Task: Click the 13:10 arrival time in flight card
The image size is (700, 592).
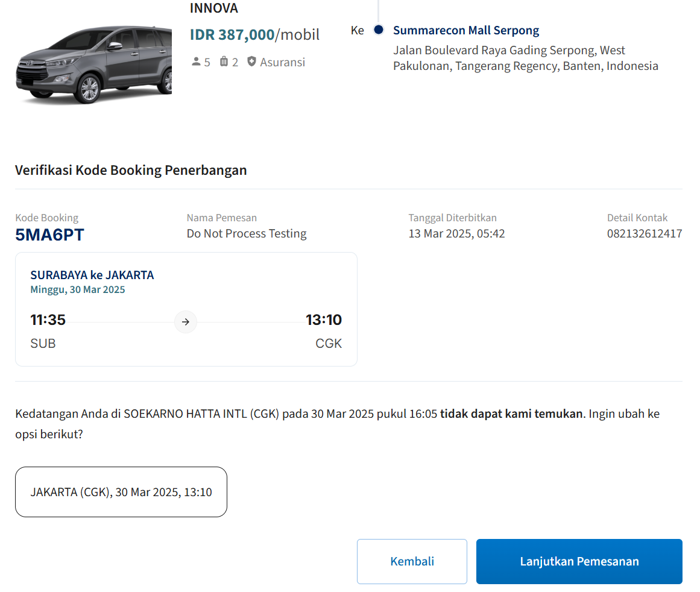Action: [324, 320]
